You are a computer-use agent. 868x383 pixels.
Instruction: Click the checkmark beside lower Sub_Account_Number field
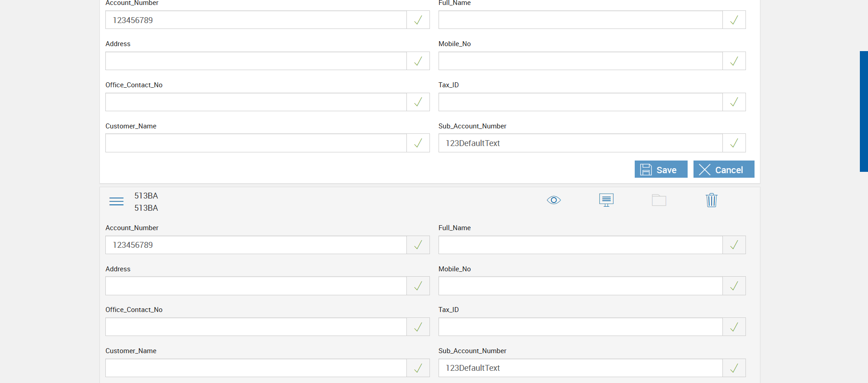[x=734, y=368]
